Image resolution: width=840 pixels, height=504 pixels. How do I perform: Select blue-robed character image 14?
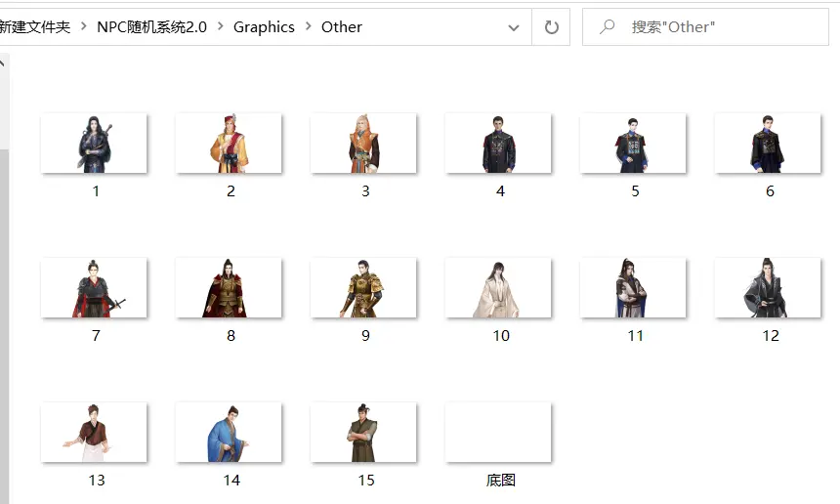coord(230,433)
